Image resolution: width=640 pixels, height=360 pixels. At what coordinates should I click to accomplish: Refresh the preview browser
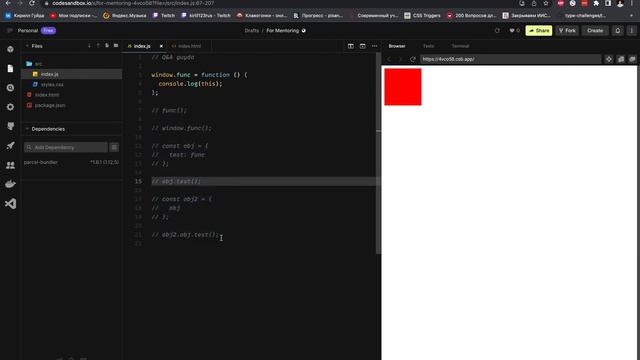coord(413,59)
